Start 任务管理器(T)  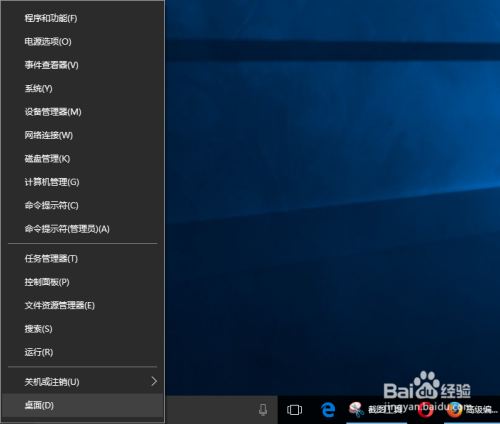[82, 259]
